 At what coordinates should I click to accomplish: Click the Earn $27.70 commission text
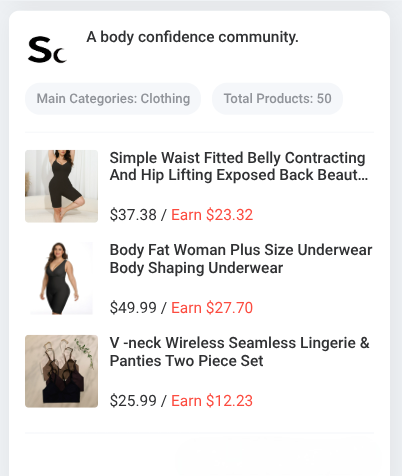click(x=212, y=308)
